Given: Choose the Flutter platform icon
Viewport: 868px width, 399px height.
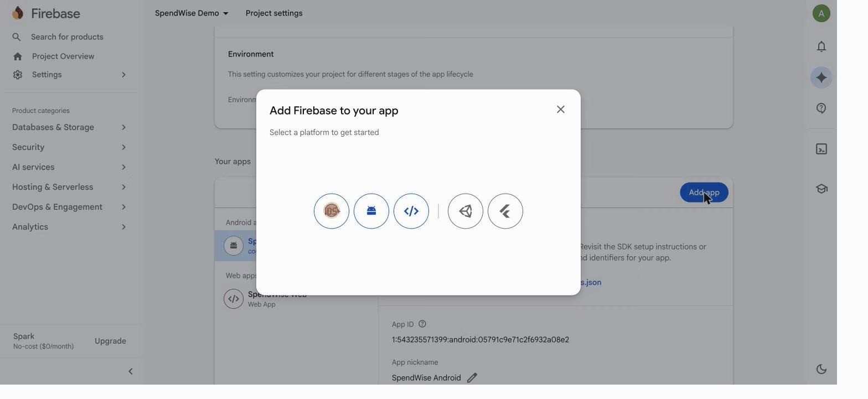Looking at the screenshot, I should pyautogui.click(x=505, y=211).
